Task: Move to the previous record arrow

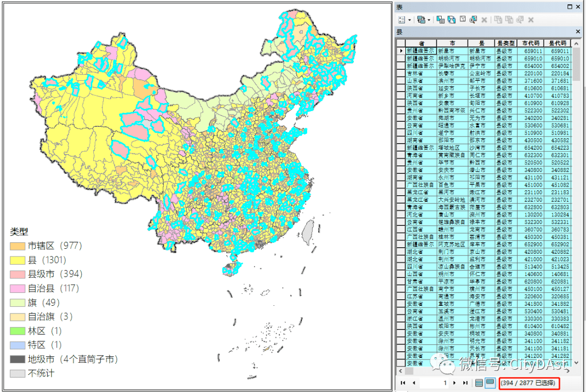Action: tap(413, 383)
